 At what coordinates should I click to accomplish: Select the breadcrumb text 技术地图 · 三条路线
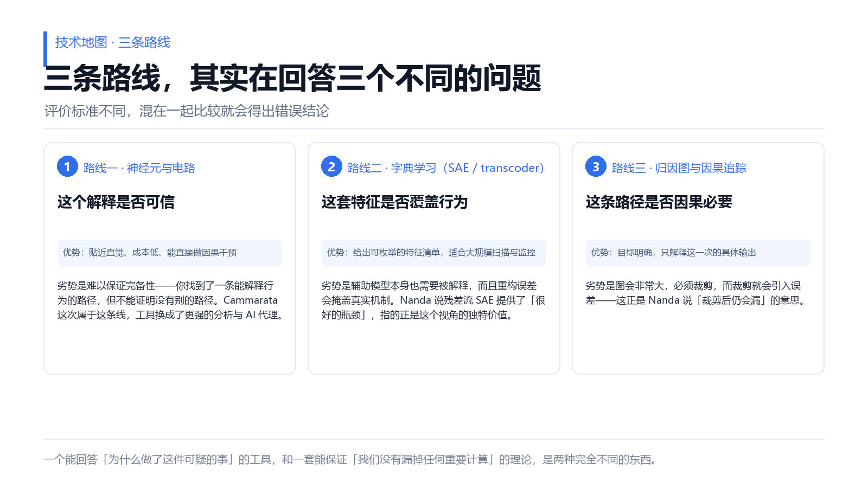(113, 42)
